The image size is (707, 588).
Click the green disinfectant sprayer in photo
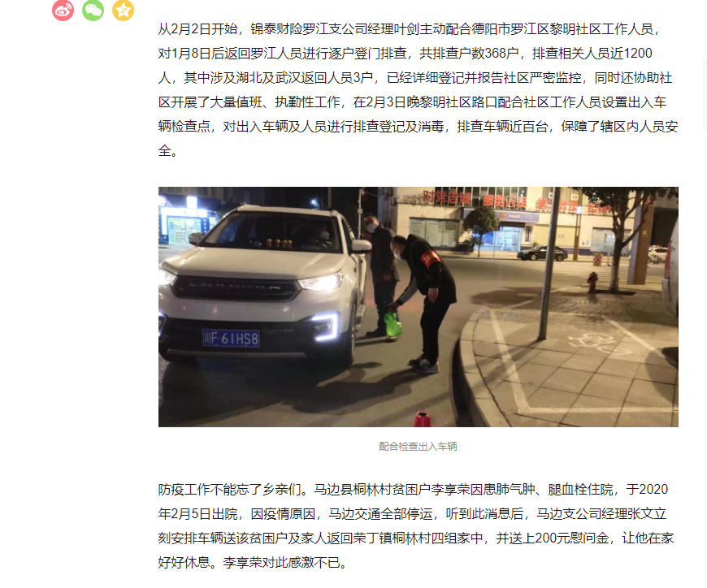point(393,325)
